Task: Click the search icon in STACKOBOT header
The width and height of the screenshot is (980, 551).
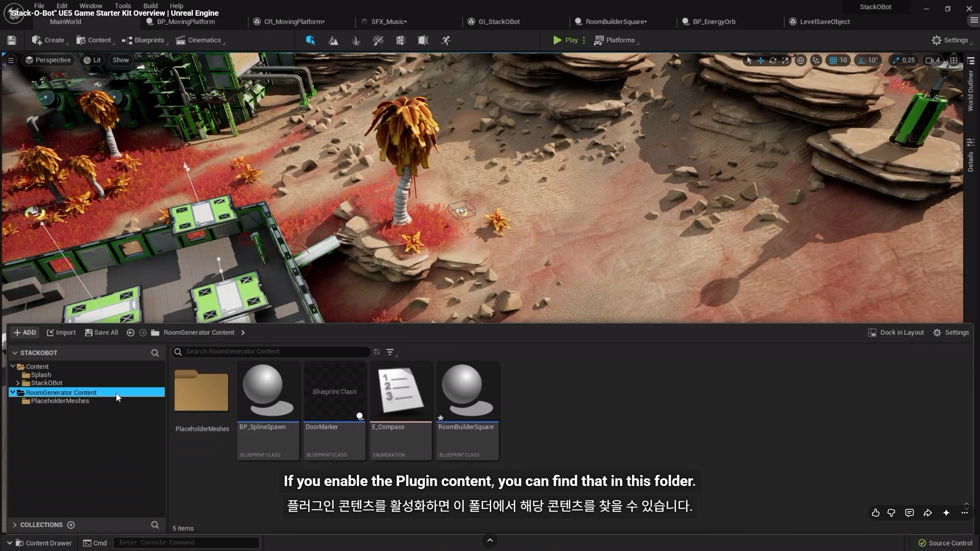Action: (155, 353)
